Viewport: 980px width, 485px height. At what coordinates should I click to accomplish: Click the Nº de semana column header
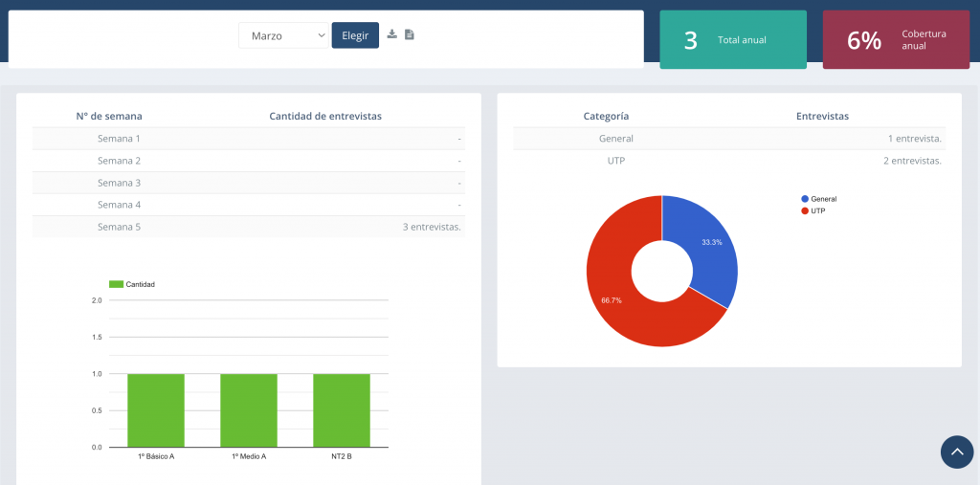(109, 116)
